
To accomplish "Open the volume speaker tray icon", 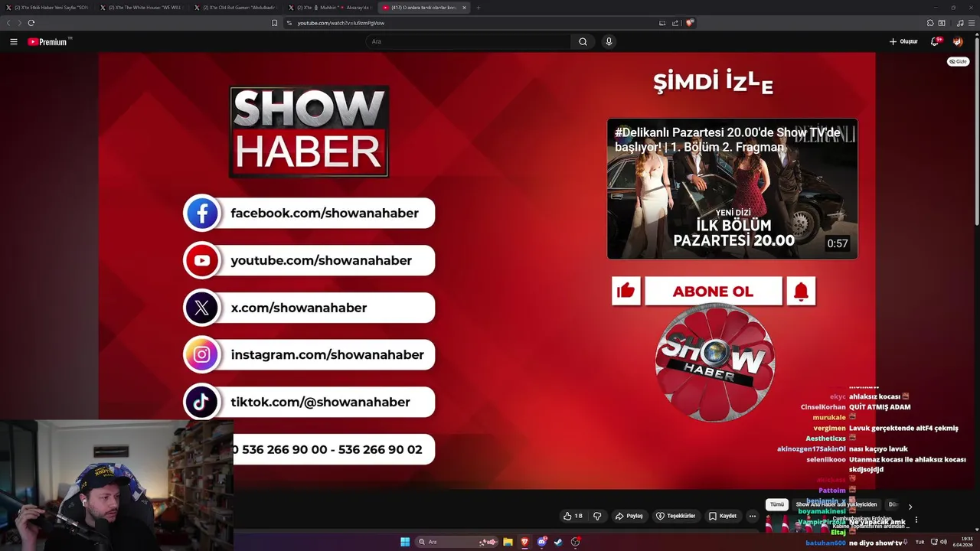I will coord(943,542).
